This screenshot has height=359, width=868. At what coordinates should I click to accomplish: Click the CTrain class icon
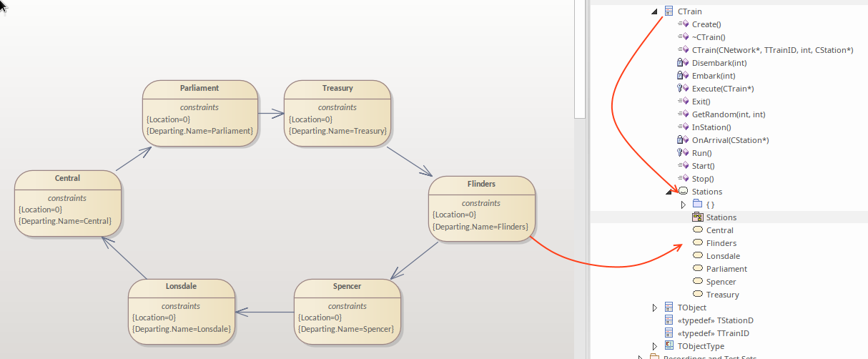point(669,11)
